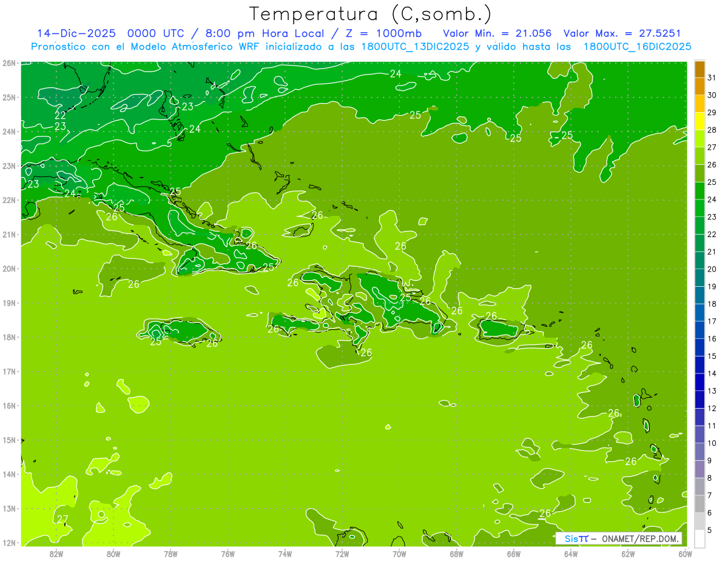Select the '14-Dic-2025' date text

tap(75, 33)
